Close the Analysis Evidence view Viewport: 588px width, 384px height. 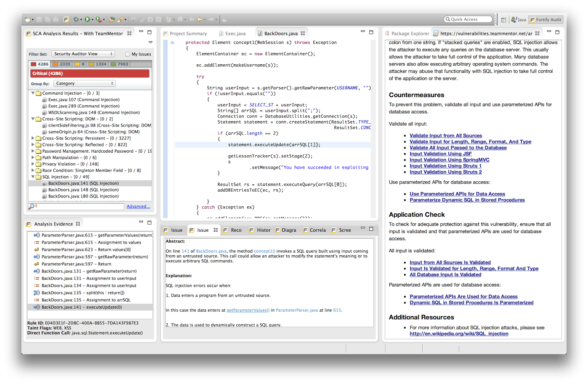coord(78,224)
